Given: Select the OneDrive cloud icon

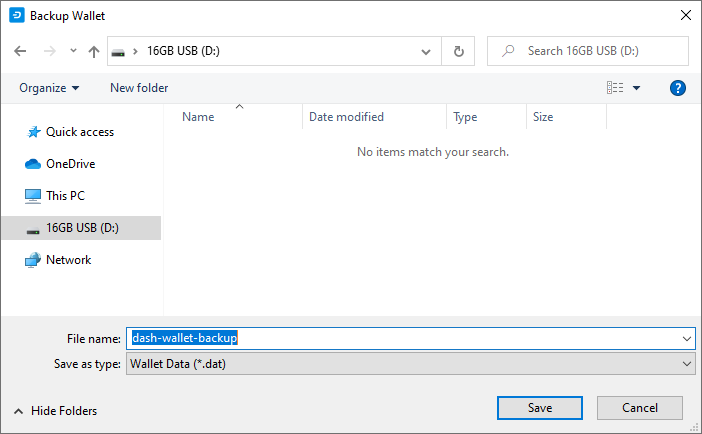Looking at the screenshot, I should pyautogui.click(x=33, y=164).
